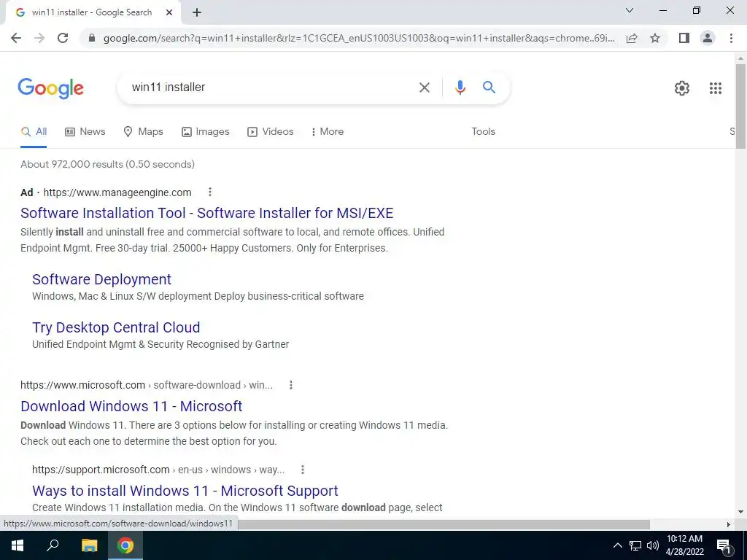Open Ways to install Windows 11 link

coord(185,491)
